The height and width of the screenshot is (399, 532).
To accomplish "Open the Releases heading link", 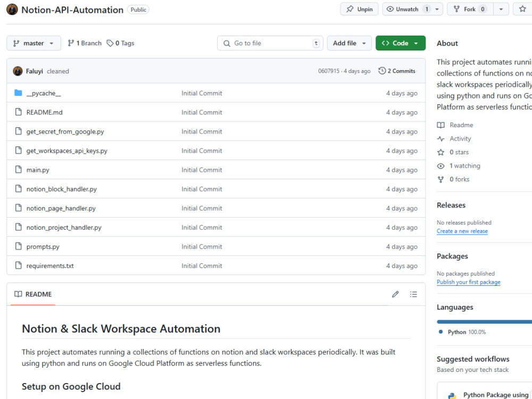I will [451, 205].
